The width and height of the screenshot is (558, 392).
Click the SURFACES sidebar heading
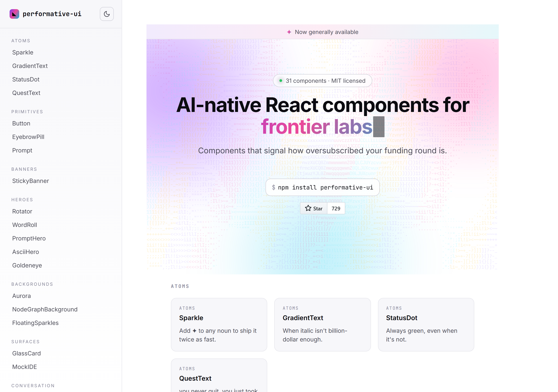tap(25, 342)
